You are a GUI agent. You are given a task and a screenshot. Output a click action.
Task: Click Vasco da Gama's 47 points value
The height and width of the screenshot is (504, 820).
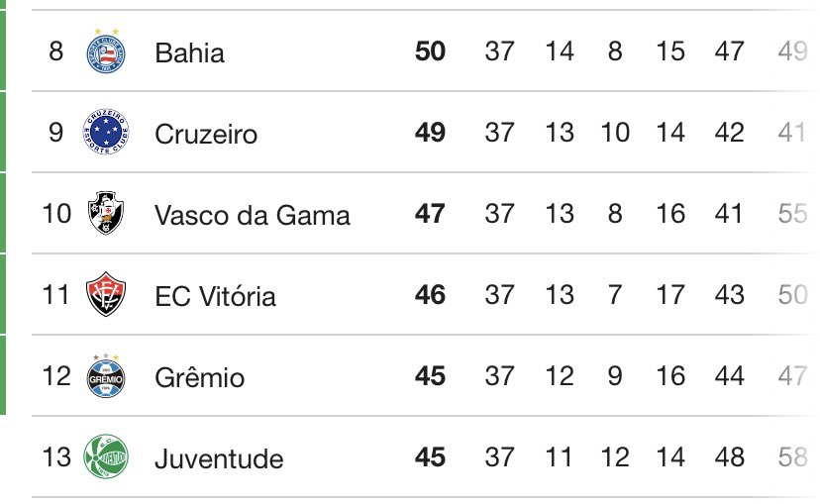pyautogui.click(x=430, y=214)
